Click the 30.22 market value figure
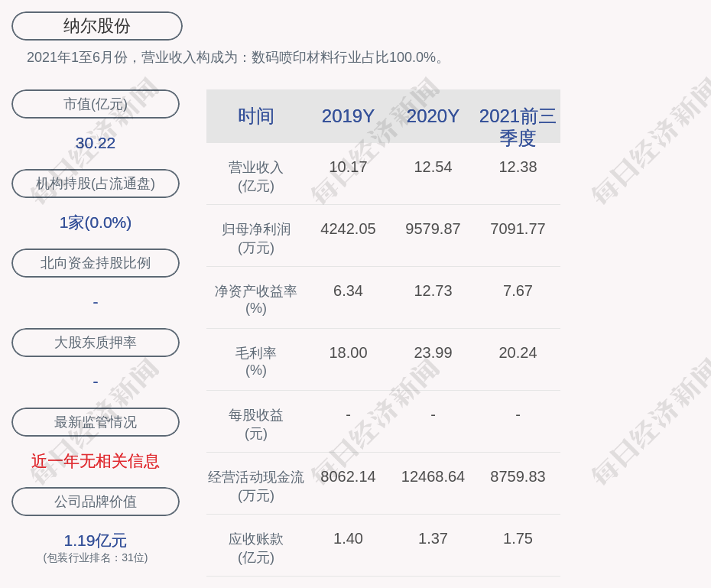Image resolution: width=711 pixels, height=588 pixels. click(x=96, y=143)
